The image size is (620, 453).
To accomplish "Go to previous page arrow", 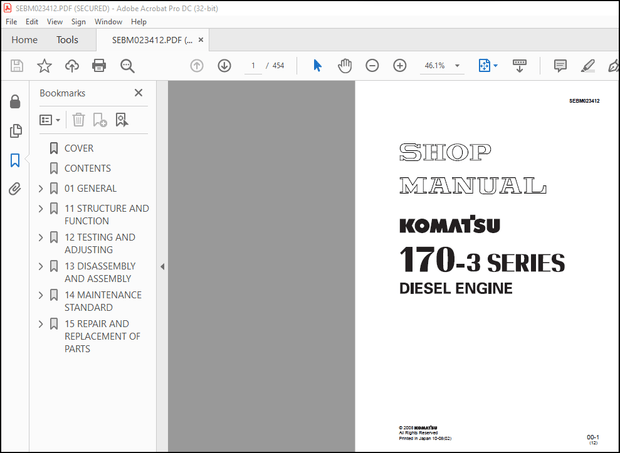I will click(197, 66).
